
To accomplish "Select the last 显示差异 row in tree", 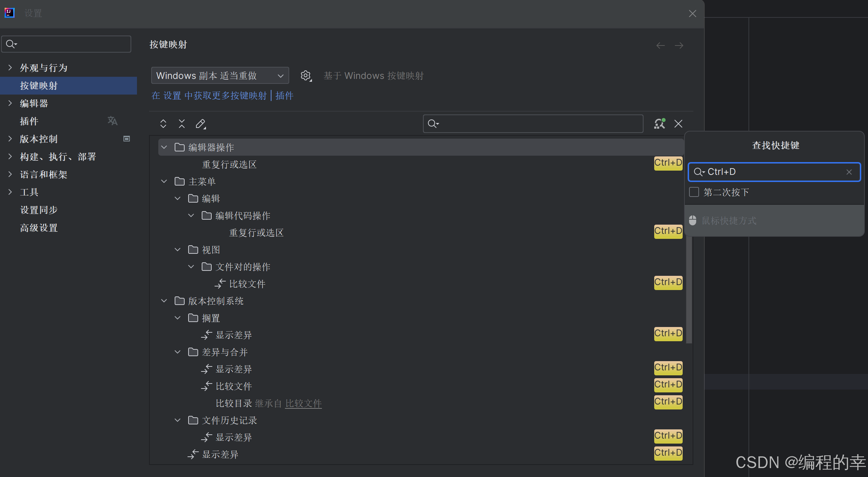I will (220, 454).
